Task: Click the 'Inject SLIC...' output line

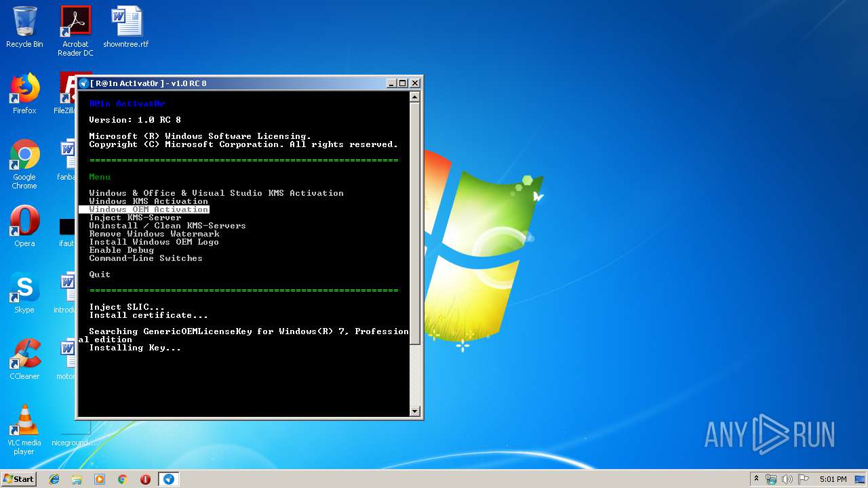Action: tap(127, 307)
